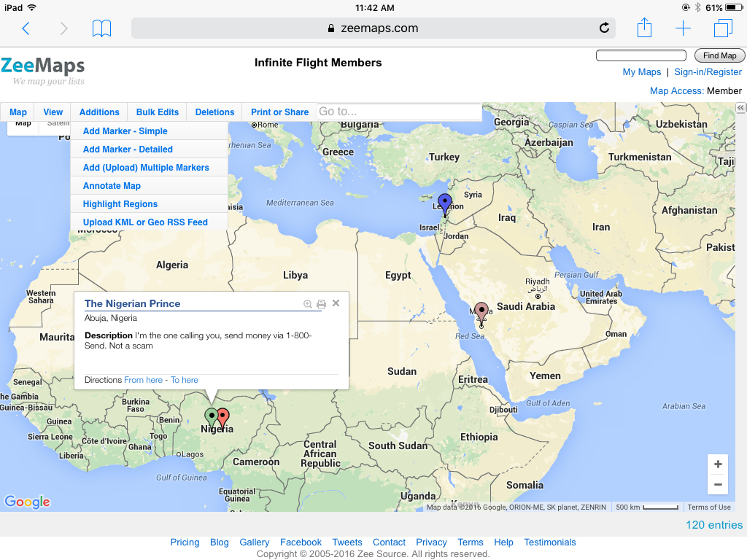The width and height of the screenshot is (747, 560).
Task: Open the Testimonials footer link
Action: [x=550, y=542]
